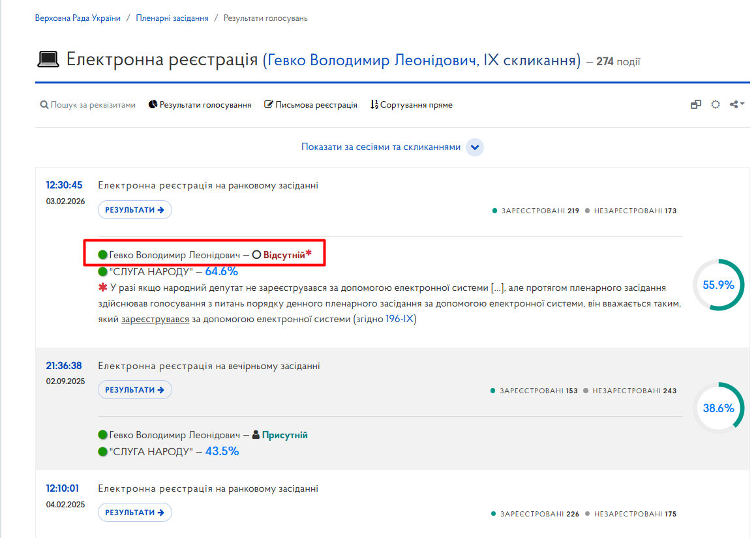Viewport: 756px width, 538px height.
Task: Click the sort-order icon before Сортування пряме
Action: point(374,104)
